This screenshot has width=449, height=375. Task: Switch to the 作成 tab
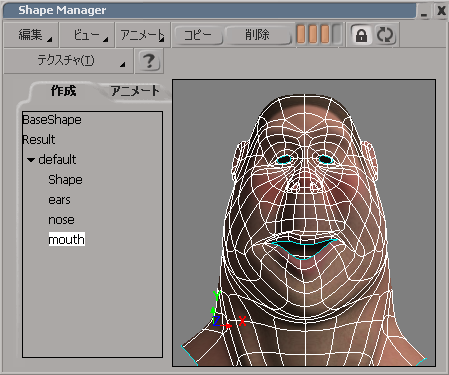coord(63,91)
